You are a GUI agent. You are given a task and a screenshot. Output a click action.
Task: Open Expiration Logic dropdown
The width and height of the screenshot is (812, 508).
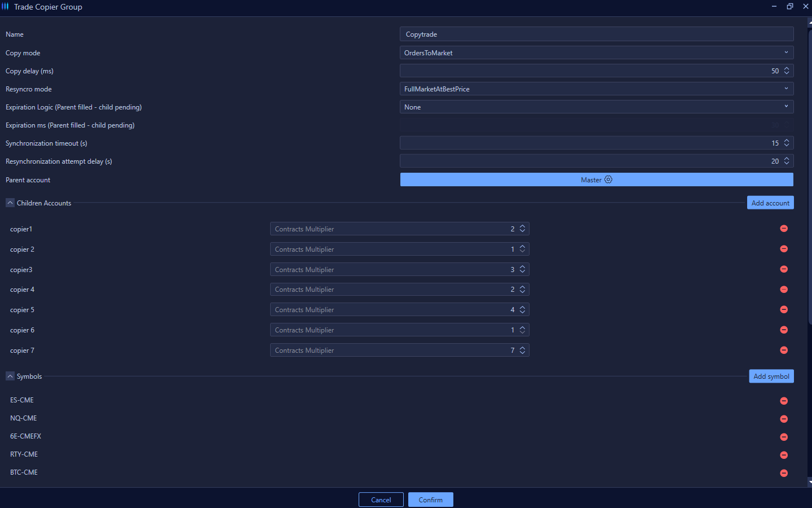coord(596,107)
